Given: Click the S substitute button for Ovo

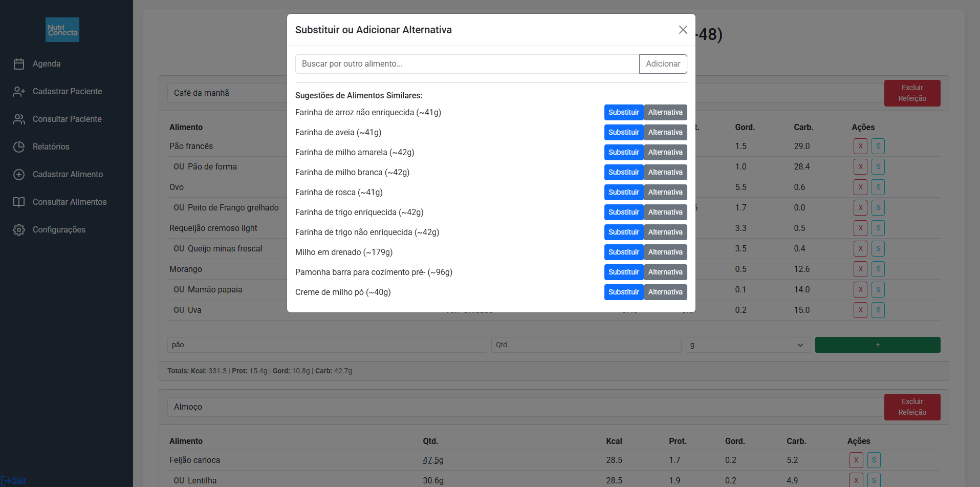Looking at the screenshot, I should tap(878, 187).
